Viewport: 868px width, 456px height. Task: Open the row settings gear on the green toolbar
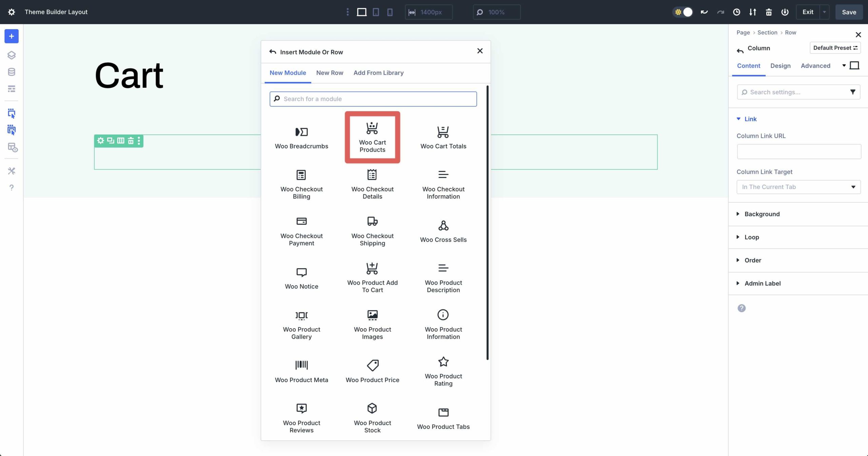[x=100, y=141]
